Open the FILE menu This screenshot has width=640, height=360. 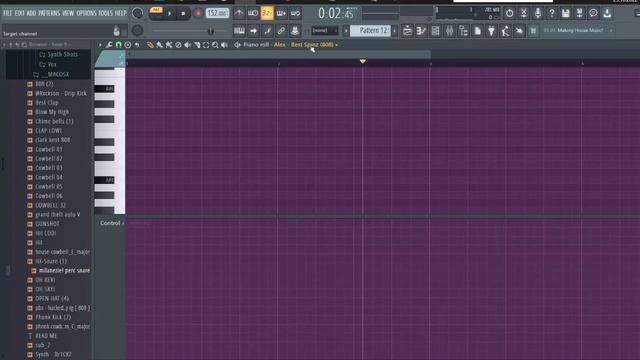(7, 13)
